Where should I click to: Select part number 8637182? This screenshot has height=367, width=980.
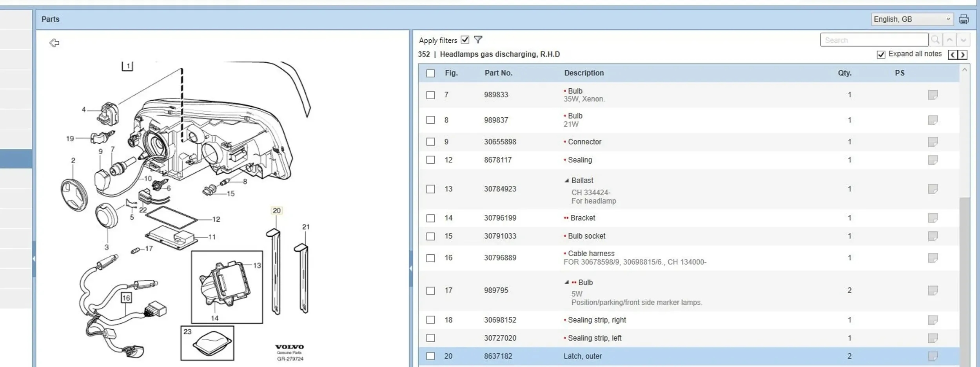coord(498,356)
